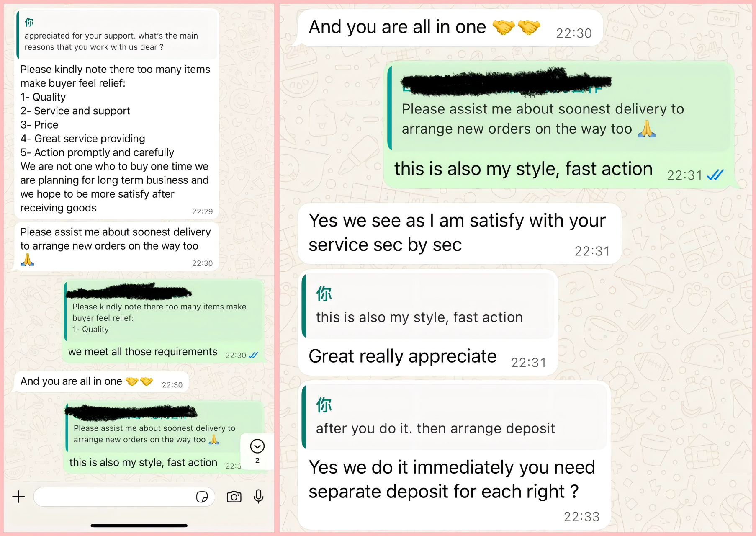This screenshot has width=756, height=536.
Task: Tap the plus attachment icon
Action: coord(18,497)
